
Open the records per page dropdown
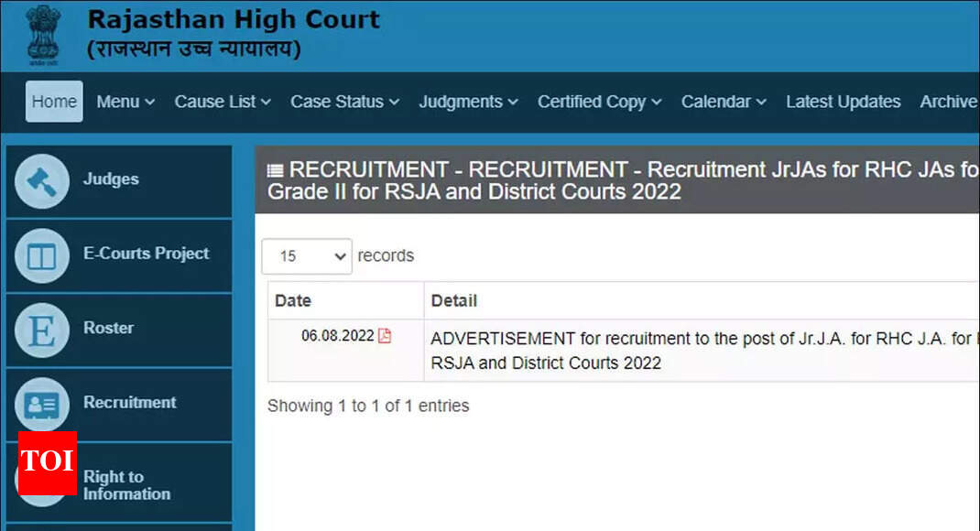[x=307, y=256]
